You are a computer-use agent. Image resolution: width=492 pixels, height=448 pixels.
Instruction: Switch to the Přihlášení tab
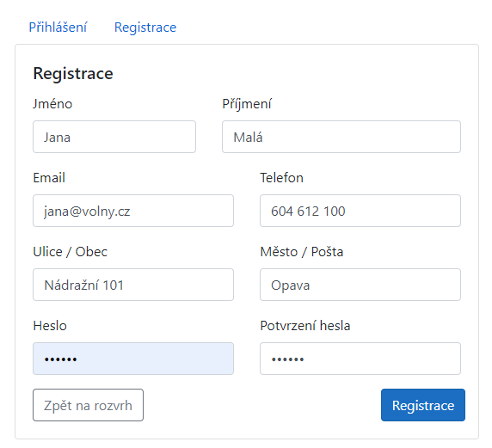[x=58, y=28]
